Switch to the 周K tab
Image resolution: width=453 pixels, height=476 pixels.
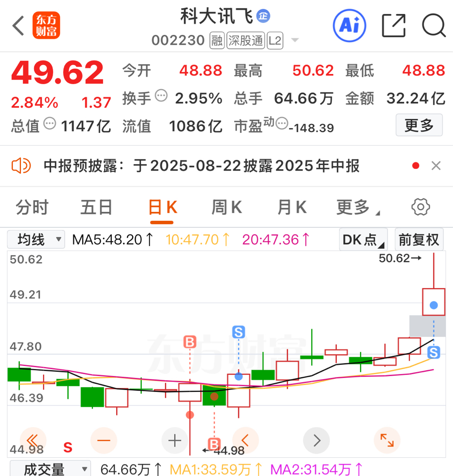click(227, 207)
